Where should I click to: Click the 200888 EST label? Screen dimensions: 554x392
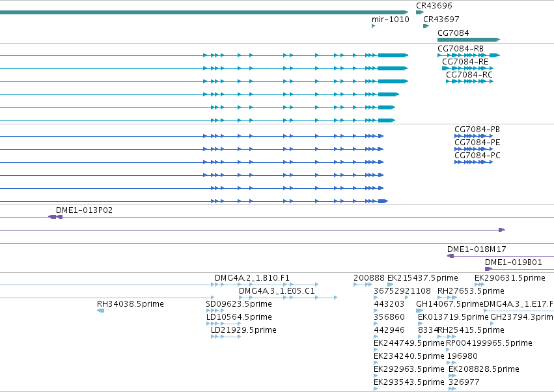(369, 278)
